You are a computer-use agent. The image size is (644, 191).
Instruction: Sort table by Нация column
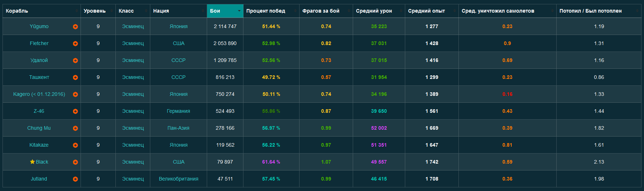[x=178, y=11]
